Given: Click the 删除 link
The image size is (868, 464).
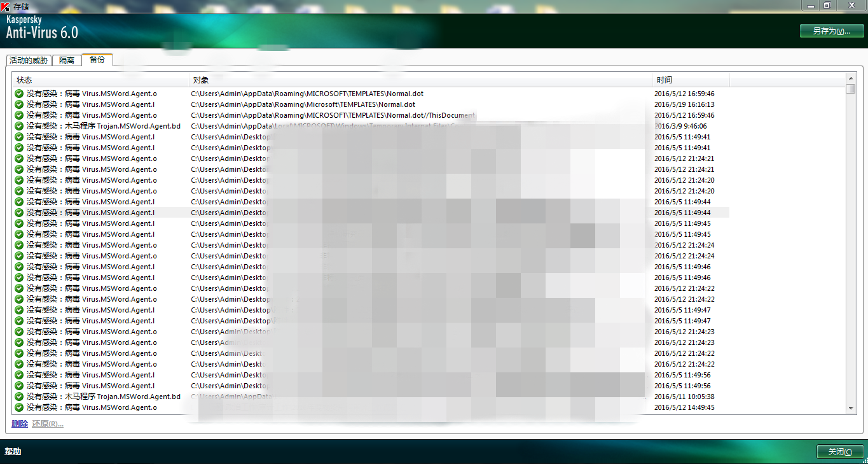Looking at the screenshot, I should tap(20, 424).
